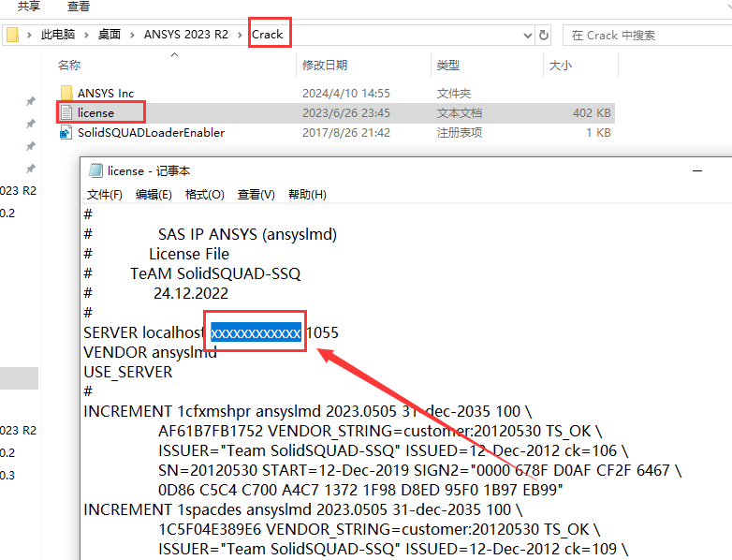This screenshot has width=732, height=560.
Task: Click the Crack breadcrumb segment
Action: point(268,35)
